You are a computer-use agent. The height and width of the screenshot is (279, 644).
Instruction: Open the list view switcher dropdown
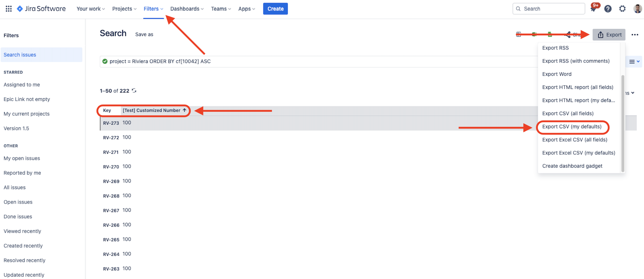[x=634, y=61]
